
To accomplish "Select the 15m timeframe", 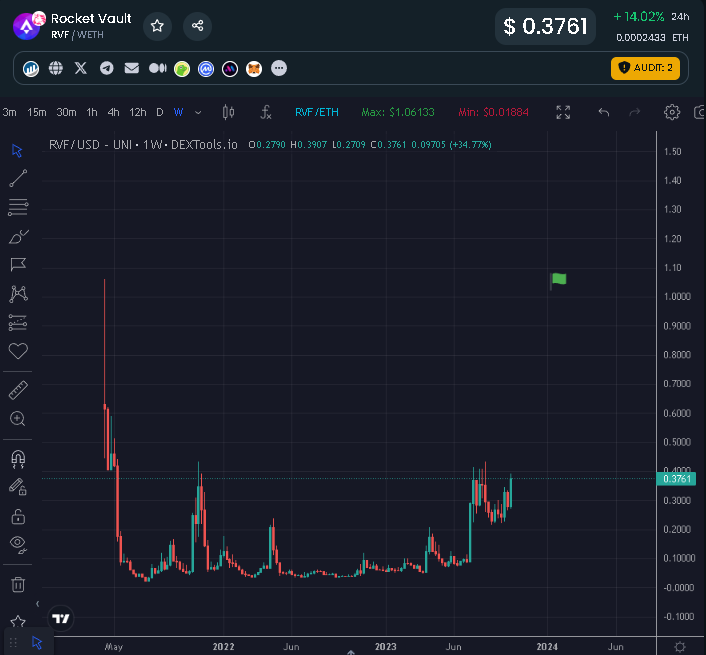I will click(36, 112).
